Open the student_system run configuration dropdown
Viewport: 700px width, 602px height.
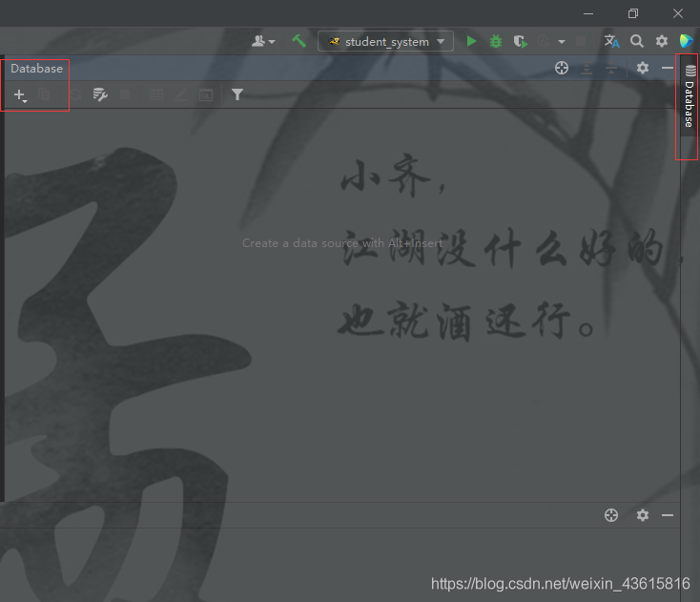(x=385, y=42)
